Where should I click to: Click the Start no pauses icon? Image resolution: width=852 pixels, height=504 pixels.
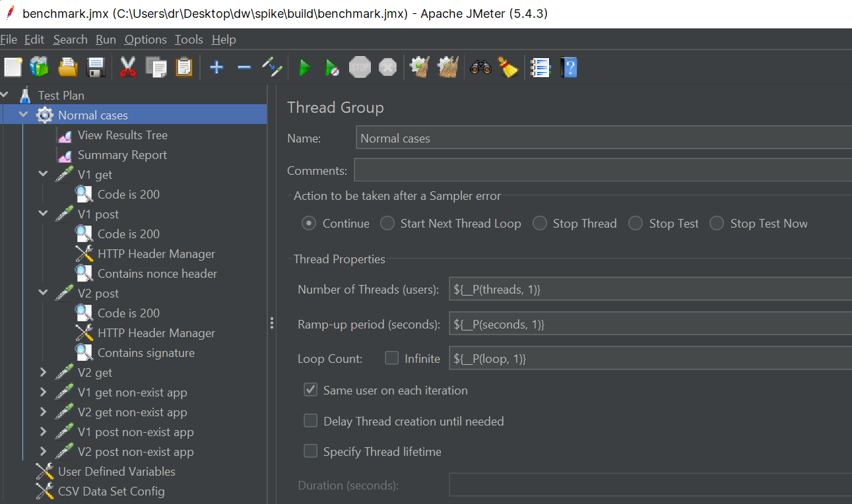pyautogui.click(x=332, y=67)
